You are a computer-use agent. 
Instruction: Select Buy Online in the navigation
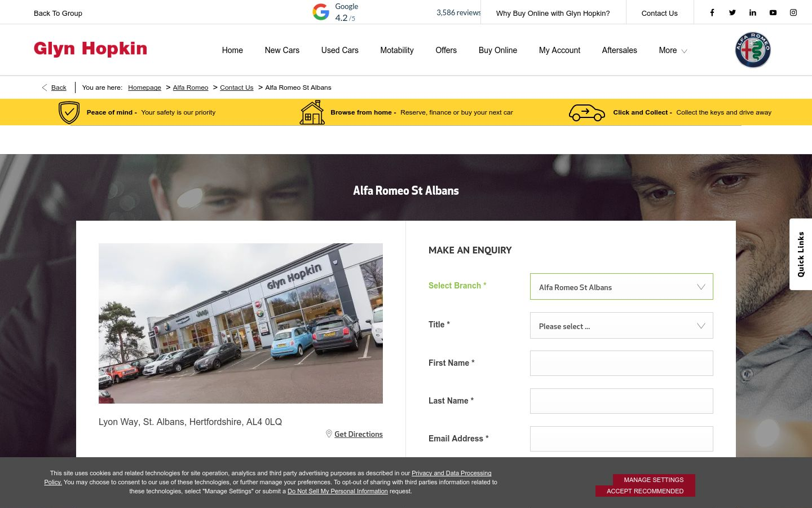pyautogui.click(x=498, y=50)
